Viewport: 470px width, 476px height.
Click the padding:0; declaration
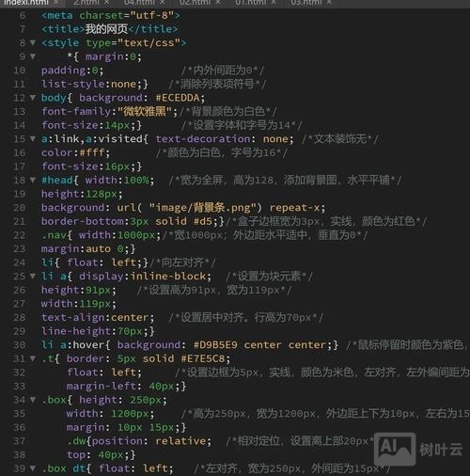pos(72,71)
